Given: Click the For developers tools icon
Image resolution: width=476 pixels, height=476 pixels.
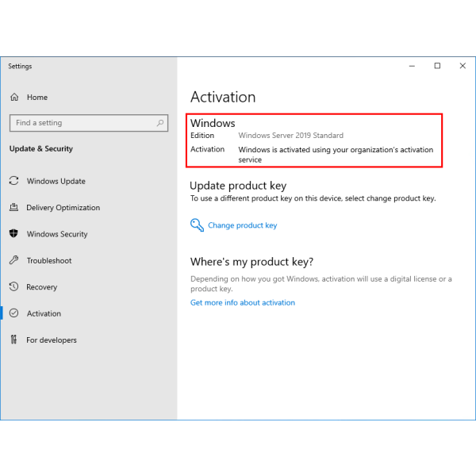Looking at the screenshot, I should click(13, 340).
